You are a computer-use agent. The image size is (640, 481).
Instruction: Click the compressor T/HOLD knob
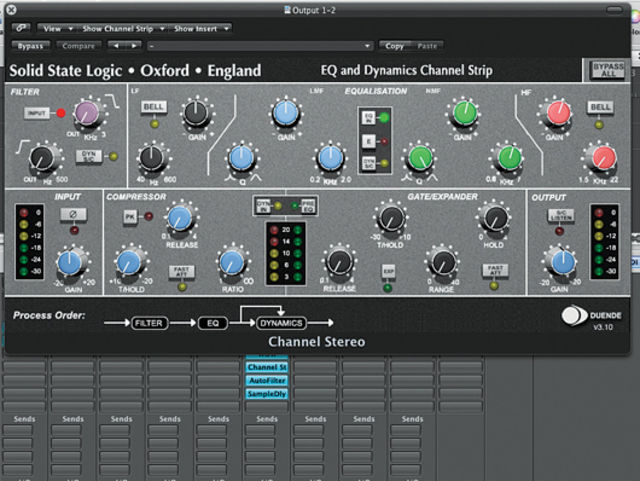(128, 263)
